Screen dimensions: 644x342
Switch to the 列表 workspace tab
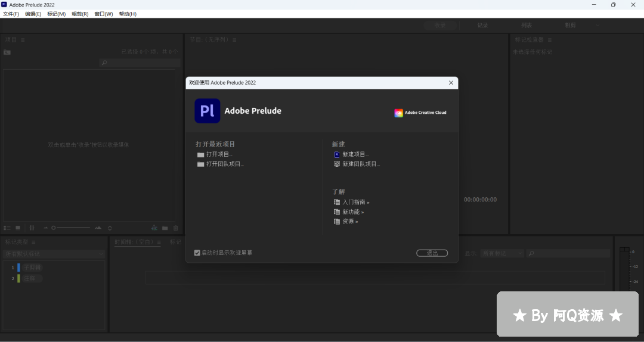[527, 25]
